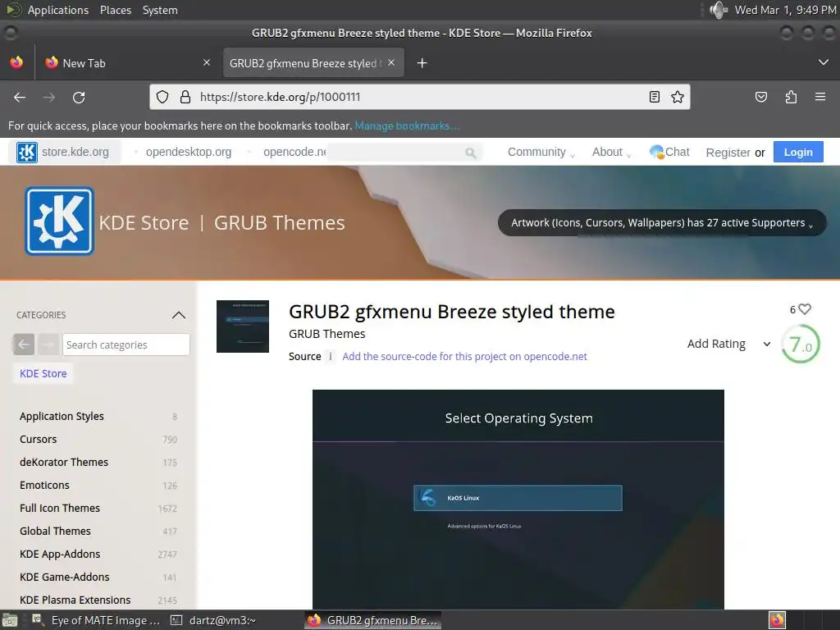Open the volume speaker icon in panel
The height and width of the screenshot is (630, 840).
point(719,10)
